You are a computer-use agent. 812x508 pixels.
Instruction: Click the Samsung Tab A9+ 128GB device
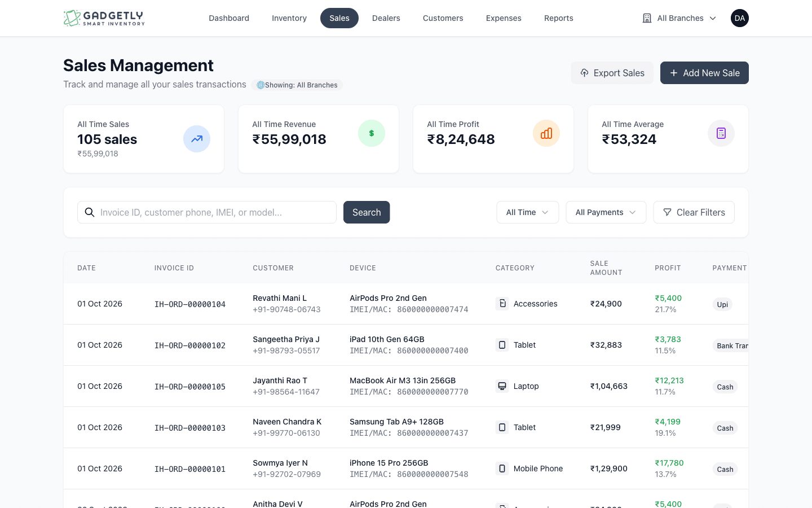click(396, 422)
